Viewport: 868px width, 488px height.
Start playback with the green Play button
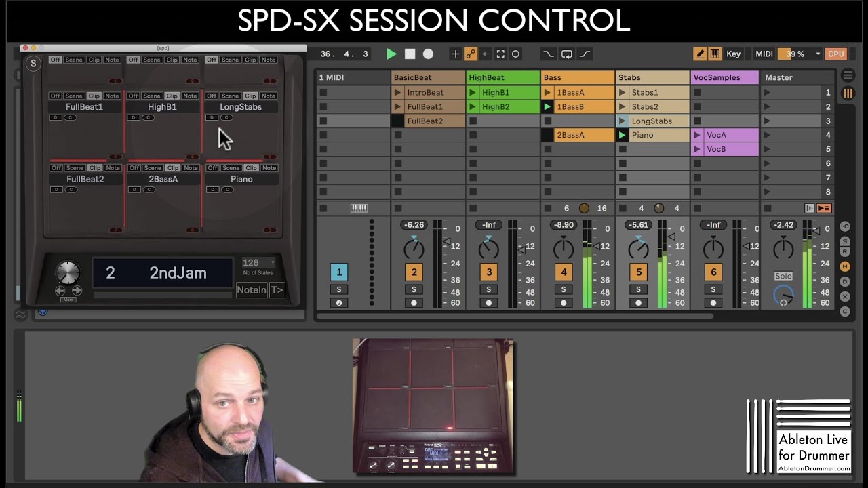click(391, 54)
